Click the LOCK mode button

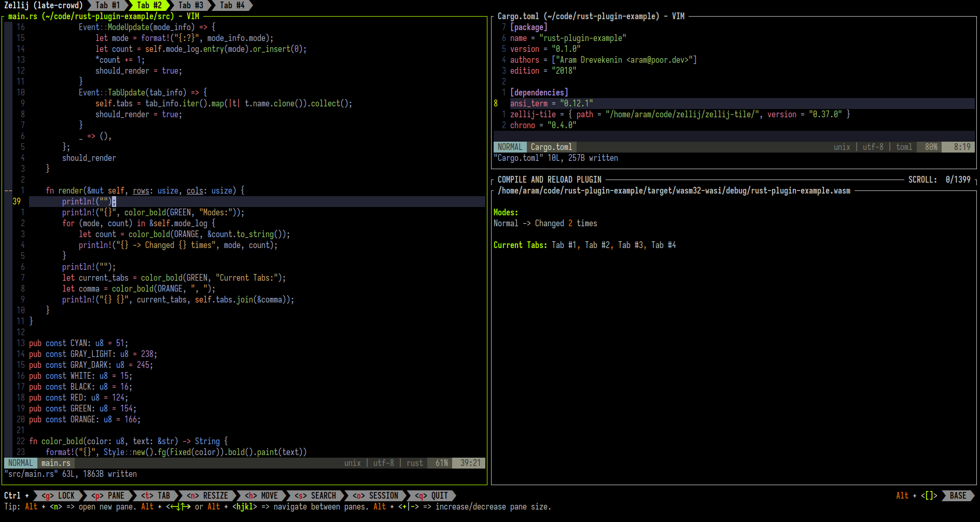click(x=58, y=496)
